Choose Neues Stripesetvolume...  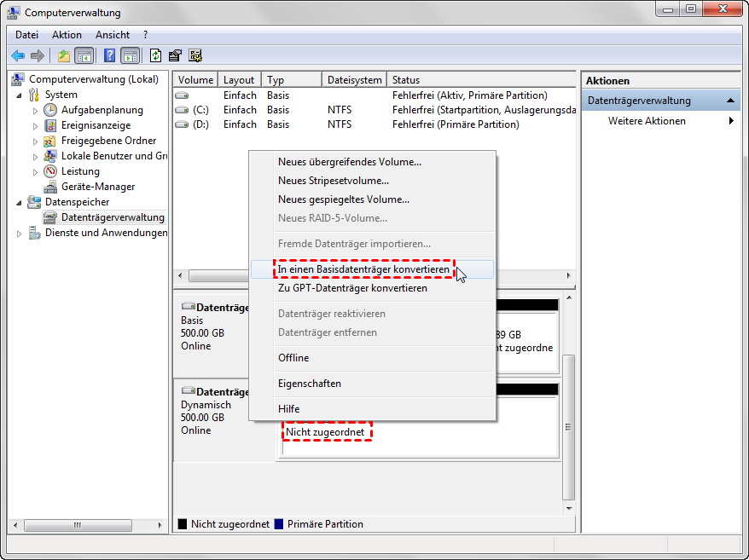tap(372, 181)
